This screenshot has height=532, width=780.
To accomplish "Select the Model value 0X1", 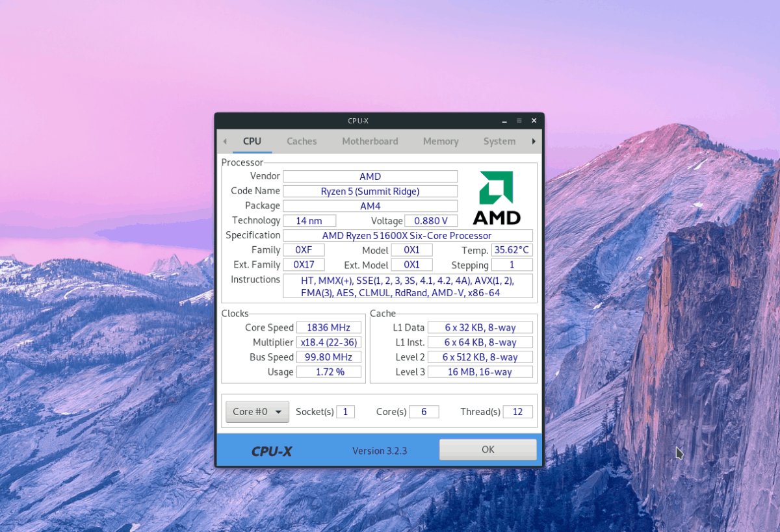I will (412, 250).
